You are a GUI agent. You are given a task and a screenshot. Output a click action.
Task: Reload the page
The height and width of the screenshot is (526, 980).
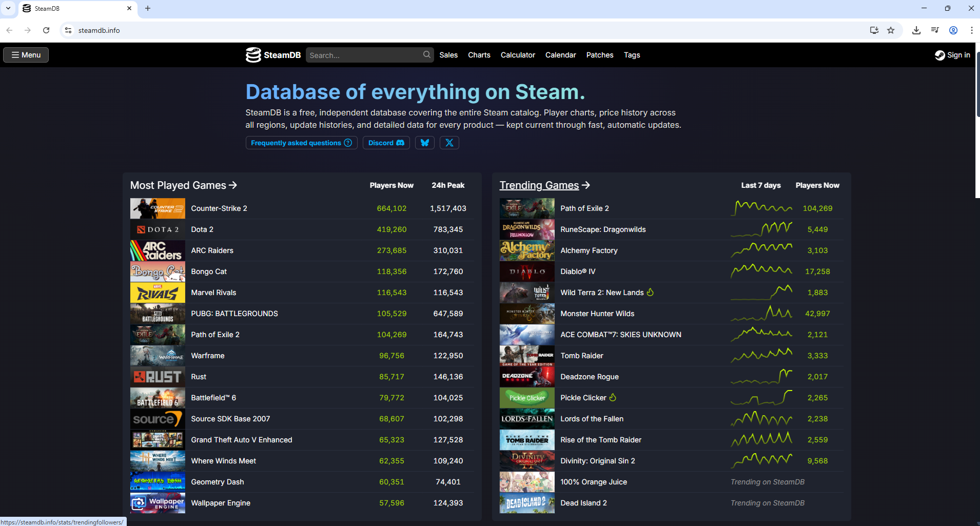click(46, 30)
